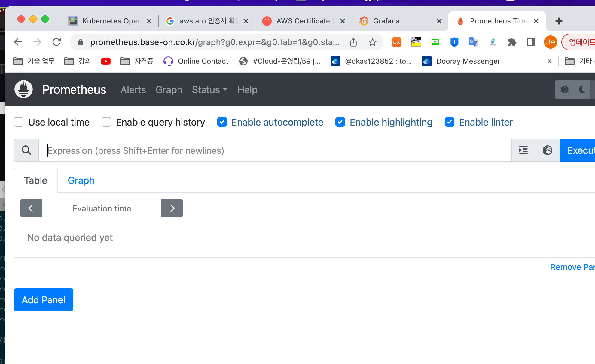Switch to the Graph panel tab
Viewport: 595px width, 364px height.
[x=81, y=180]
